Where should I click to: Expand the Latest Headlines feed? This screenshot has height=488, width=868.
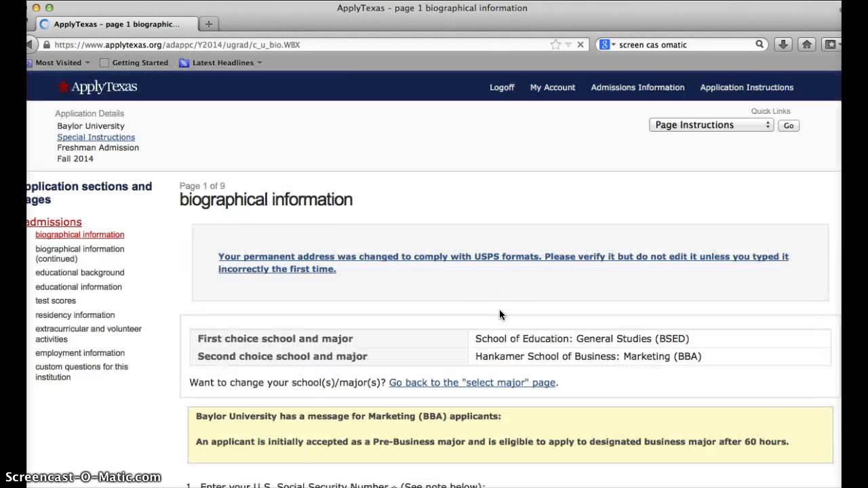pyautogui.click(x=227, y=62)
